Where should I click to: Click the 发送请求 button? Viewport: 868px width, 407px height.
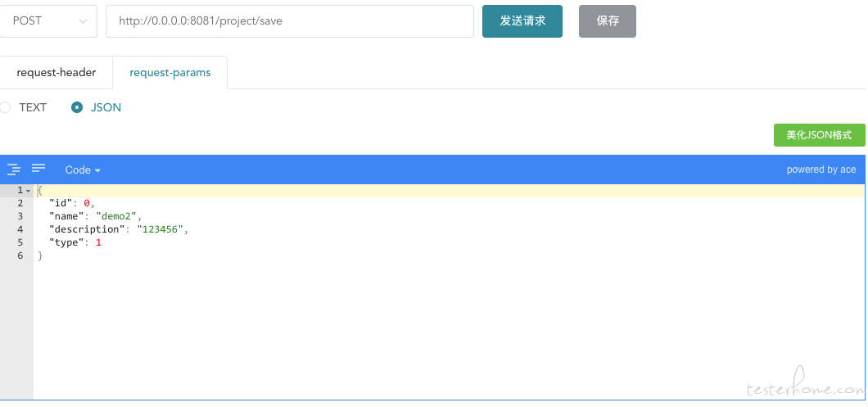click(522, 21)
